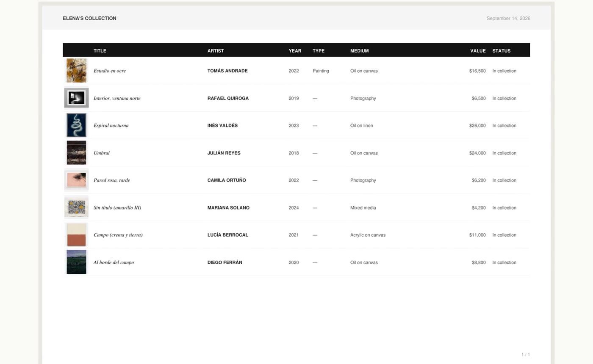Click the $16,500 value cell
593x364 pixels.
(x=477, y=71)
